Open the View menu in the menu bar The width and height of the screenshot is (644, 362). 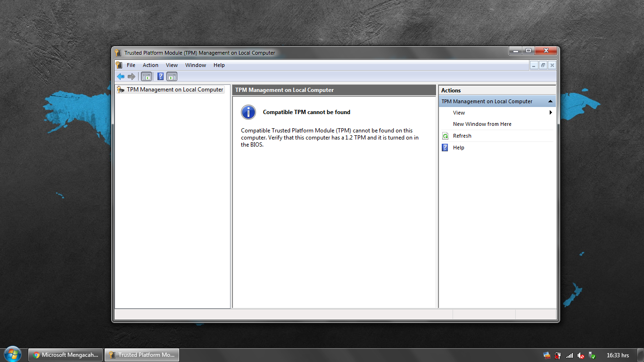pos(172,65)
